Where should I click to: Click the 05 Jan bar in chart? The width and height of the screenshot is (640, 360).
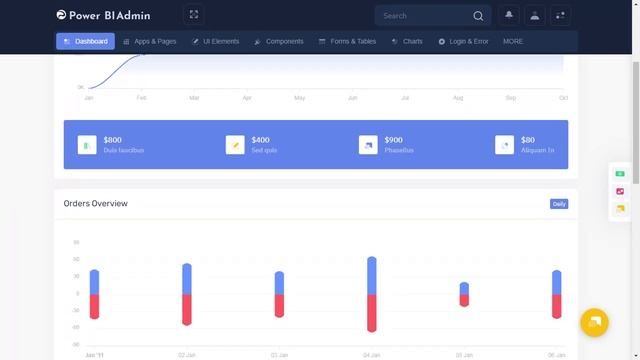pos(464,294)
